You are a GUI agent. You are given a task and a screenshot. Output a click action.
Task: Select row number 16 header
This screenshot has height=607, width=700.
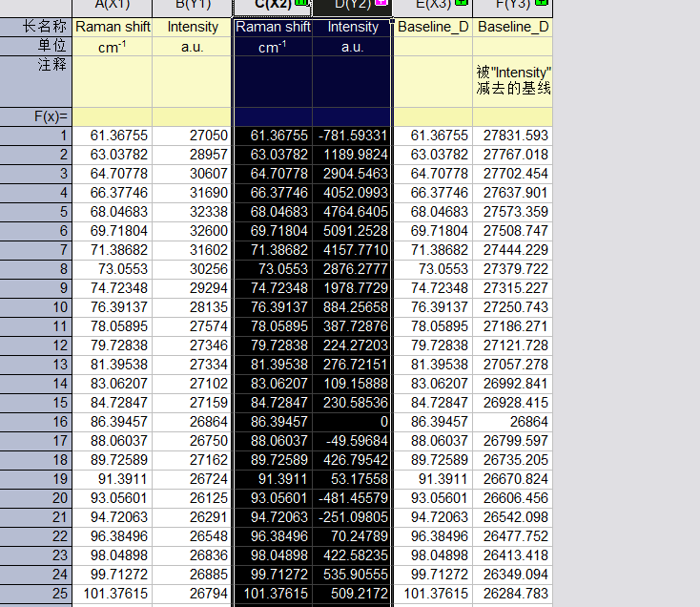(x=36, y=421)
